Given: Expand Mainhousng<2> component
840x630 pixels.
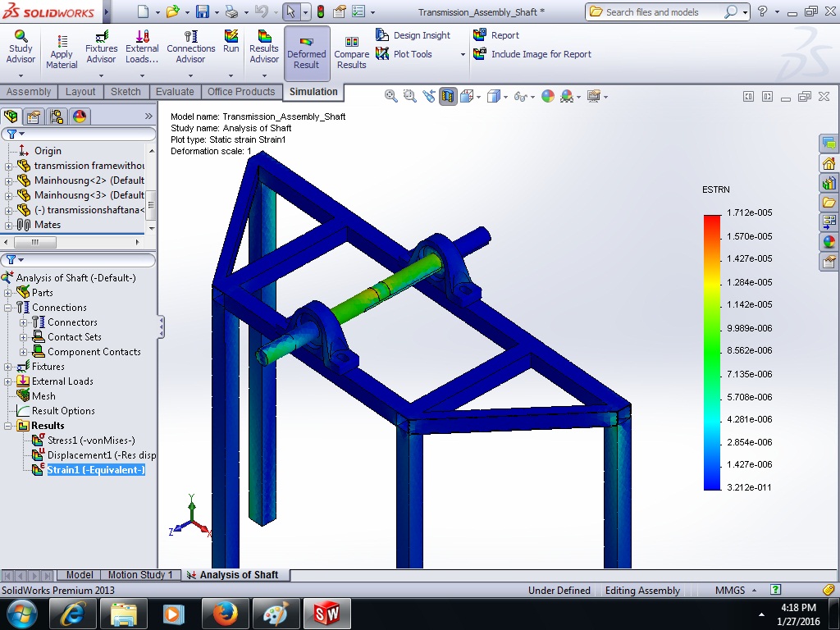Looking at the screenshot, I should [8, 181].
